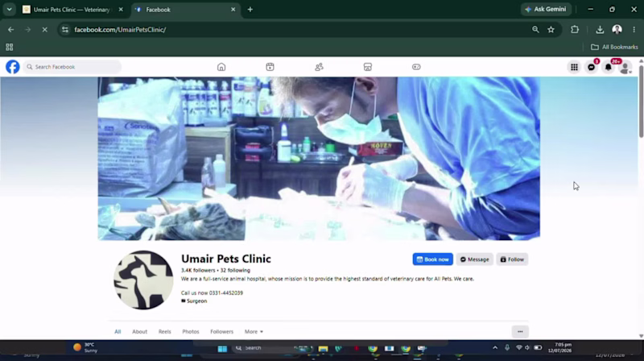
Task: Click the phone number 0331-4452039 text
Action: (226, 293)
